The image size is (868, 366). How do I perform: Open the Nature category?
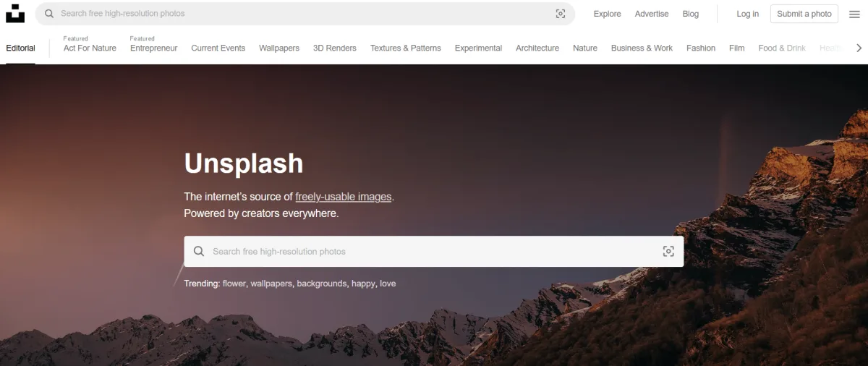coord(585,48)
